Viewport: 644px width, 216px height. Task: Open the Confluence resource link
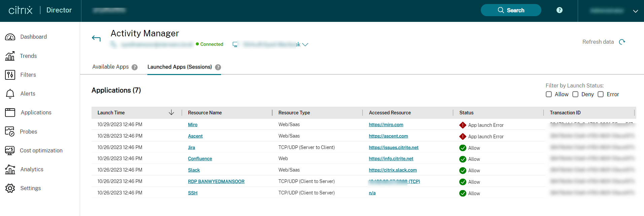[200, 158]
